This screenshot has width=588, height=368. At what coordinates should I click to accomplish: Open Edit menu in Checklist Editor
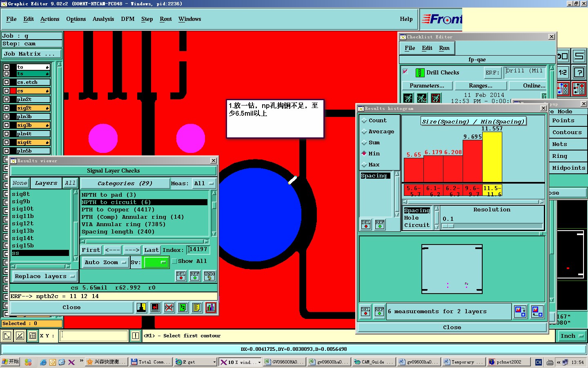point(427,48)
